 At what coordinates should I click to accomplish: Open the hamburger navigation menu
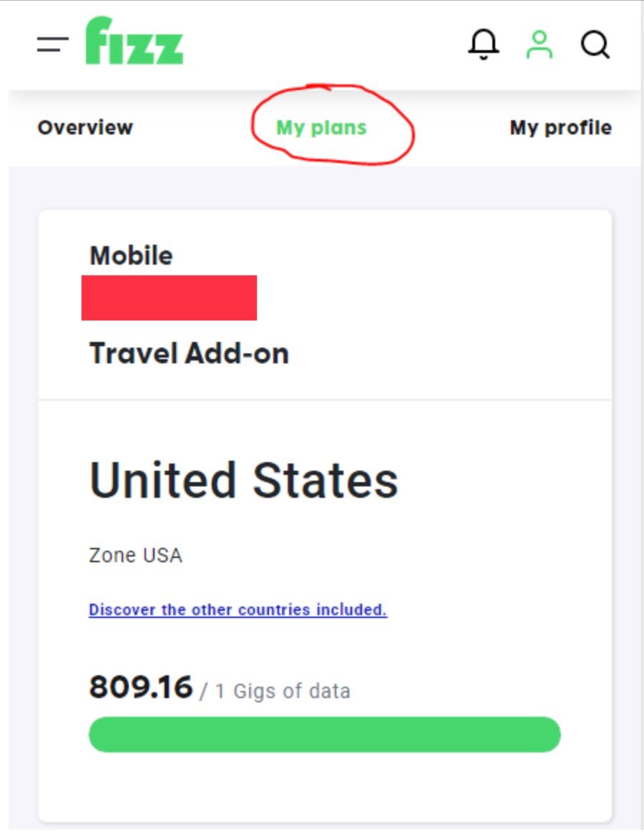tap(52, 44)
